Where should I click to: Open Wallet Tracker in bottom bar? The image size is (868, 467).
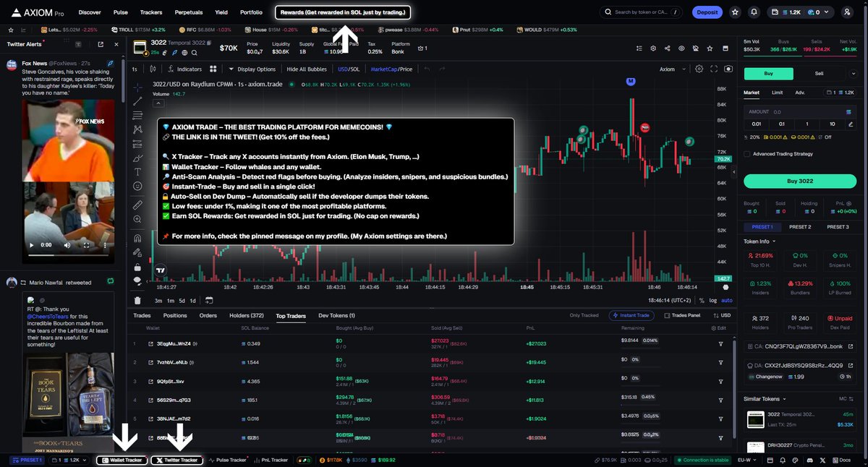(122, 460)
